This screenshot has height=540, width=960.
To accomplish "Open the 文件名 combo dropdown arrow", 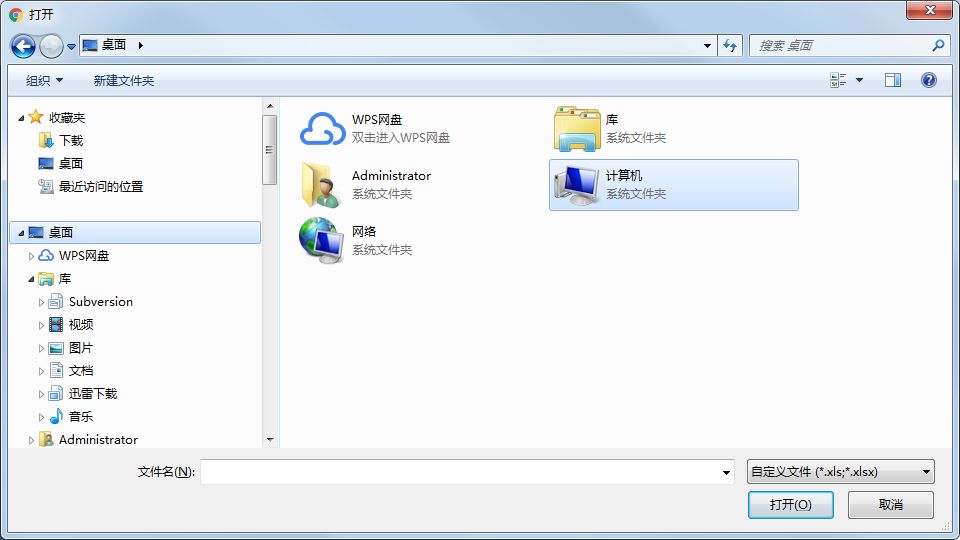I will point(726,472).
